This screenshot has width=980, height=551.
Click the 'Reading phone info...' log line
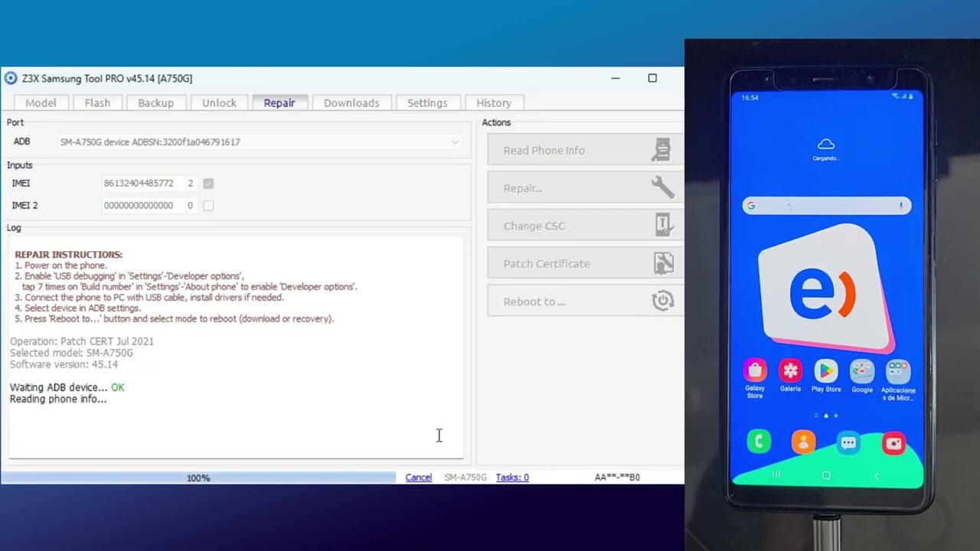point(58,399)
